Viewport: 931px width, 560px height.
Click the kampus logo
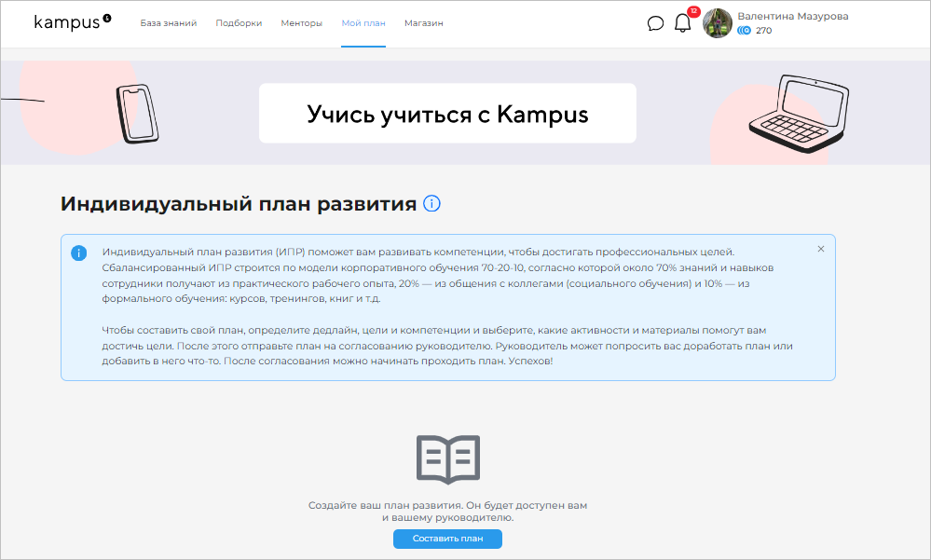[x=69, y=23]
